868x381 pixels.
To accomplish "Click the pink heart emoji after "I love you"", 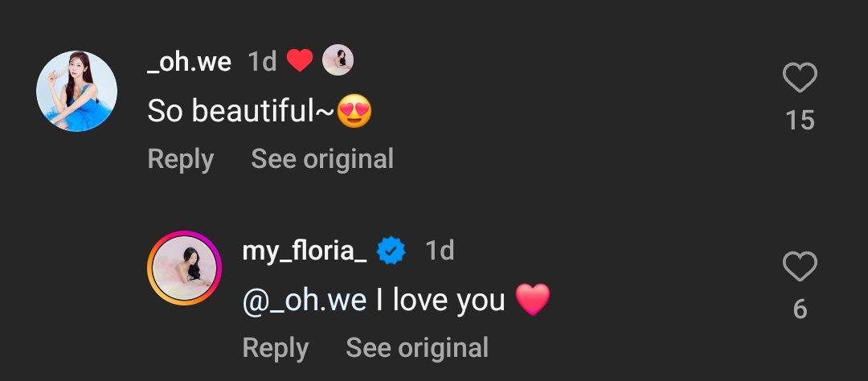I will pyautogui.click(x=532, y=301).
